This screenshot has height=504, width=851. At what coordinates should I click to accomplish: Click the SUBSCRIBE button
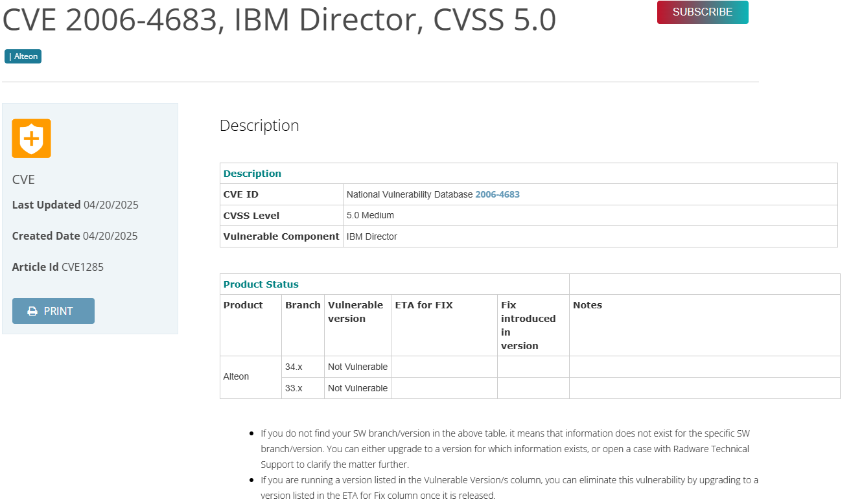pyautogui.click(x=703, y=12)
